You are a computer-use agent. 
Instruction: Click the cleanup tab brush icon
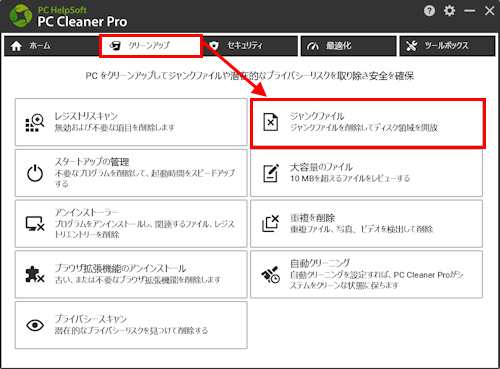[115, 46]
